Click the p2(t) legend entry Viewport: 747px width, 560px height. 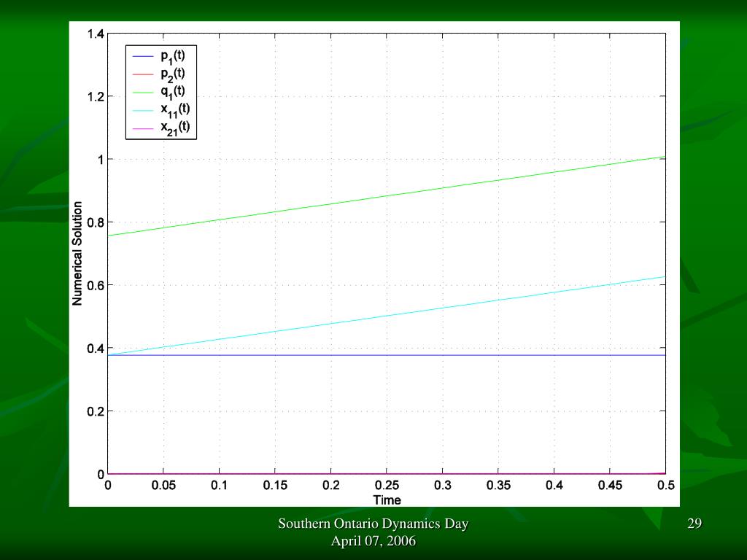tap(158, 74)
